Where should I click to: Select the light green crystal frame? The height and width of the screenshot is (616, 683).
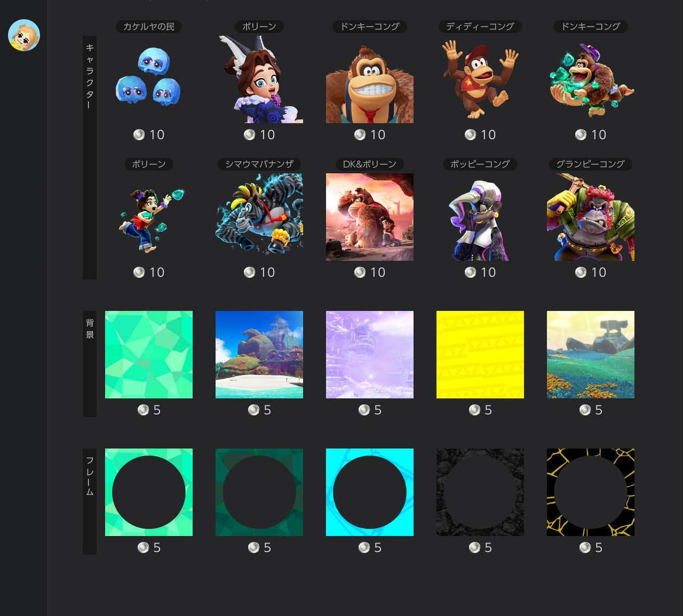point(149,492)
